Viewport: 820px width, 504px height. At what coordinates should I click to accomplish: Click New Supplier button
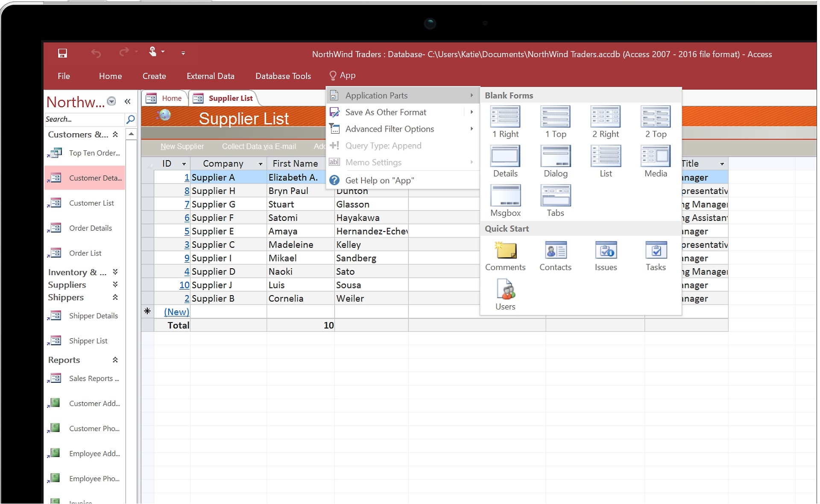point(182,146)
